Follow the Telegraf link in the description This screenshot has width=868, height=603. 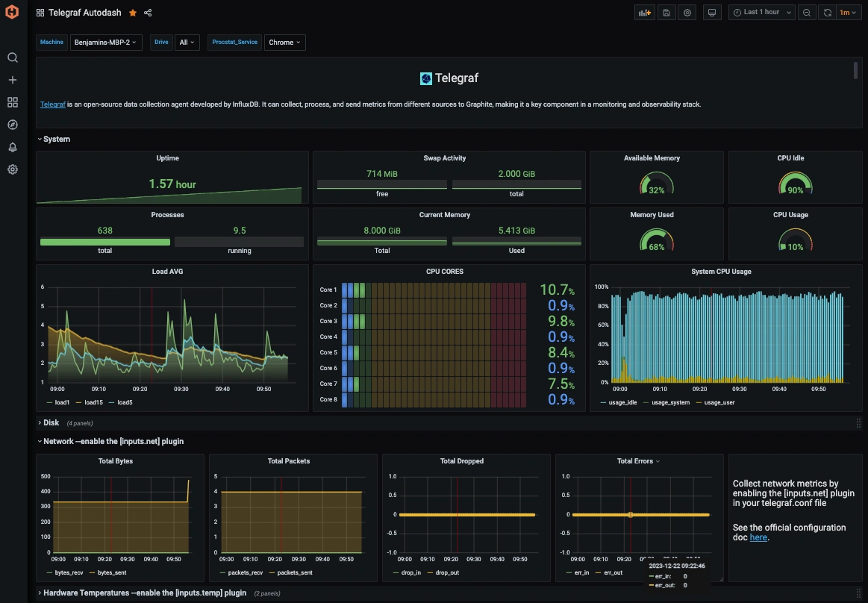coord(52,104)
